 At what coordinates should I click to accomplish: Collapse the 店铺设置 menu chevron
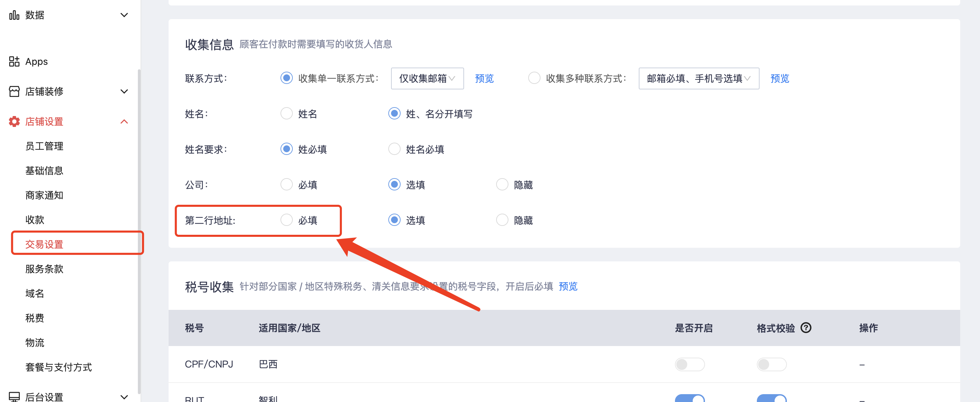(124, 122)
